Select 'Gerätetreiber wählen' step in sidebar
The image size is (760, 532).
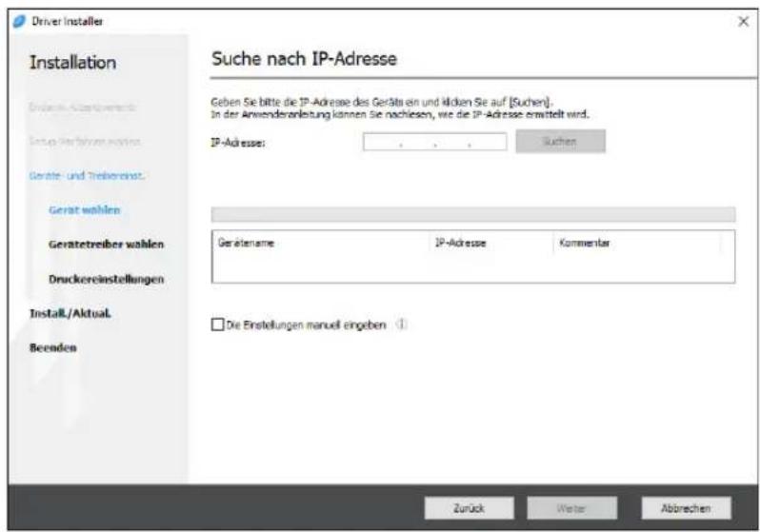pos(106,245)
